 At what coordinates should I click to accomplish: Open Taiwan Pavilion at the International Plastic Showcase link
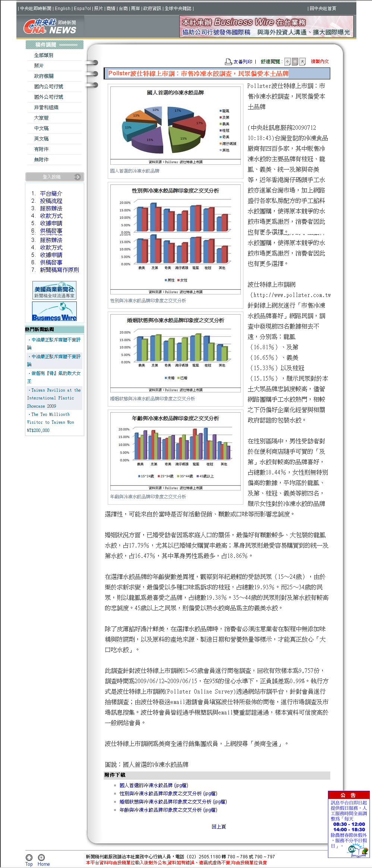[x=54, y=398]
